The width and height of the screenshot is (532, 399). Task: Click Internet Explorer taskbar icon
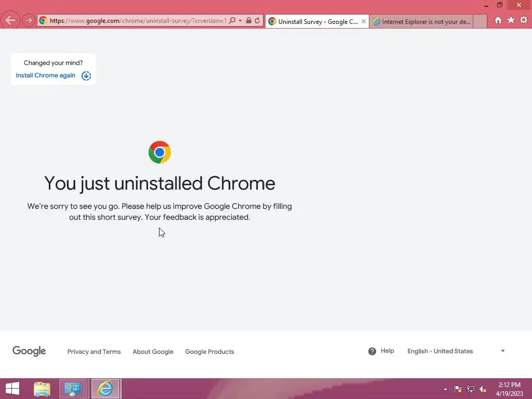point(105,389)
